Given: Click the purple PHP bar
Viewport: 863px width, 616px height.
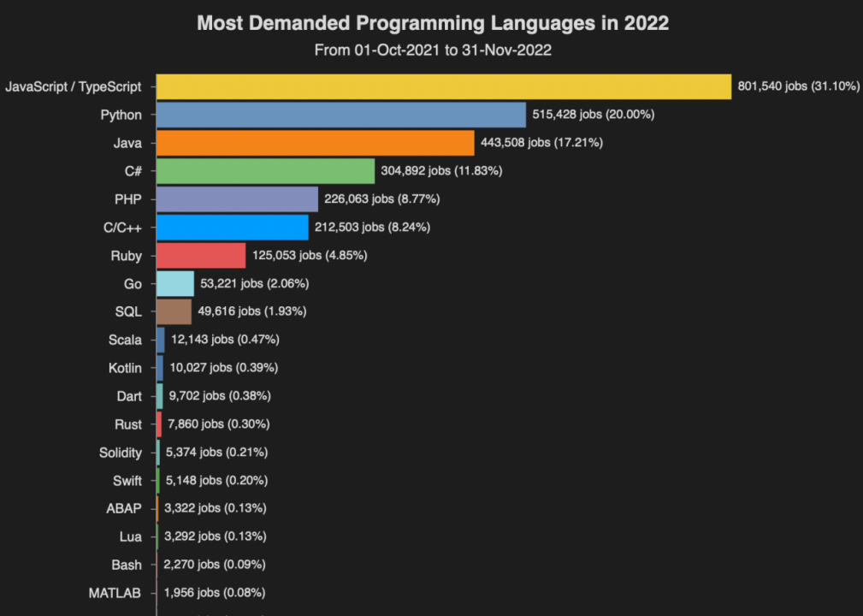Looking at the screenshot, I should point(237,199).
